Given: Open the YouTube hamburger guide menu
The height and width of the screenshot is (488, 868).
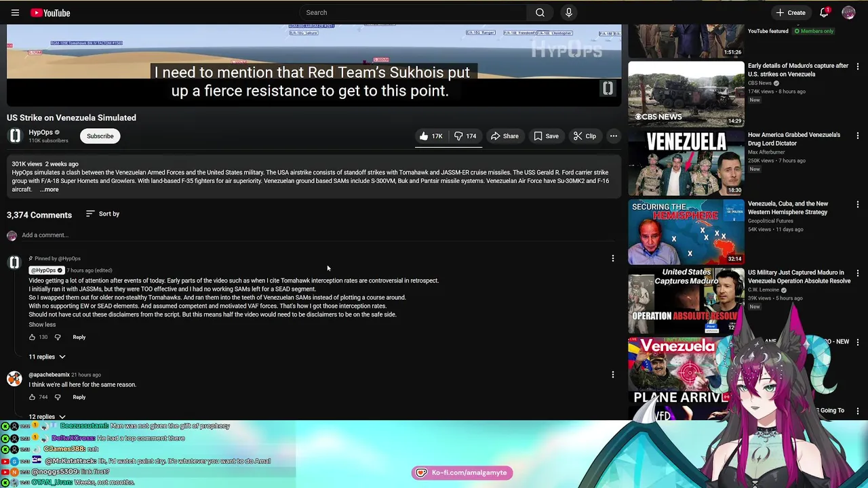Looking at the screenshot, I should coord(15,12).
